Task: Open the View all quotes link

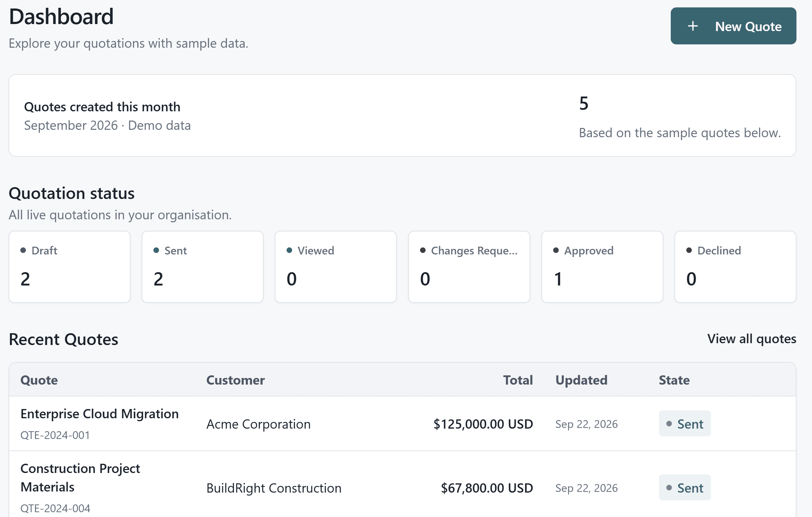Action: tap(752, 339)
